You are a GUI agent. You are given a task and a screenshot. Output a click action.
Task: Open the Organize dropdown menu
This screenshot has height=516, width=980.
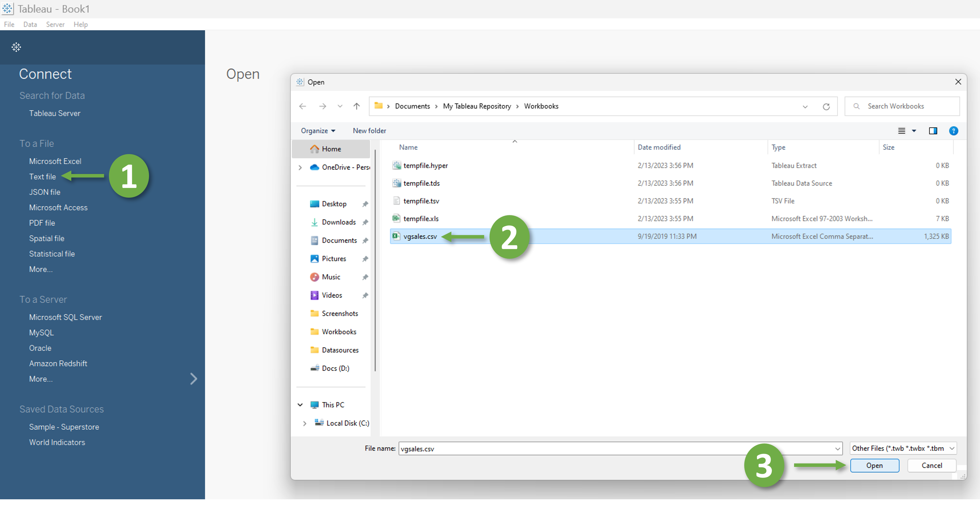318,131
